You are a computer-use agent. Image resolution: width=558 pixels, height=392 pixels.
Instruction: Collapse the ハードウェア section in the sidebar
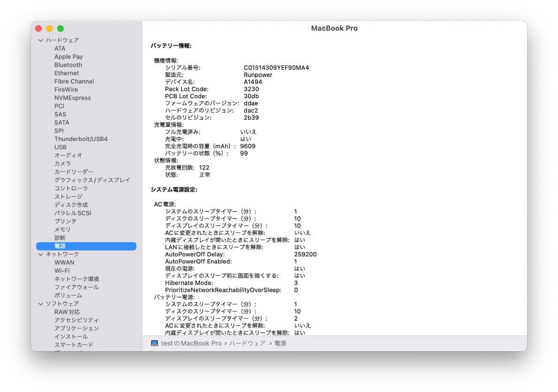(x=40, y=40)
